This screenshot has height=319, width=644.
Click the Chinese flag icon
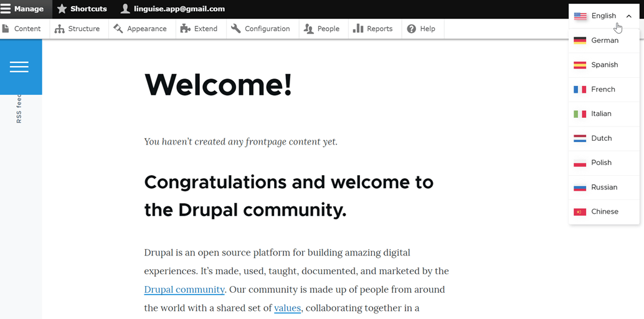coord(580,212)
